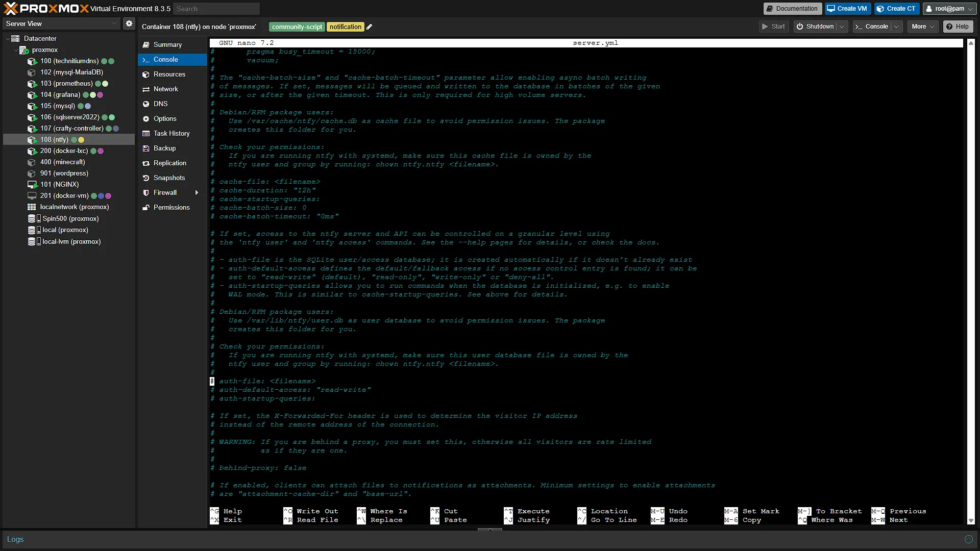The image size is (980, 551).
Task: Click the container icon of 108 (ntfy)
Action: pos(32,140)
